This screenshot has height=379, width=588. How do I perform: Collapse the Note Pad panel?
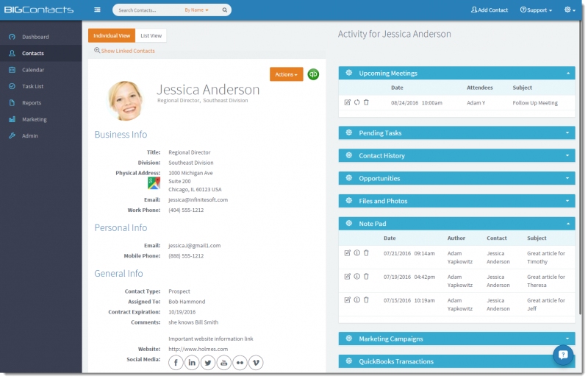pos(567,224)
